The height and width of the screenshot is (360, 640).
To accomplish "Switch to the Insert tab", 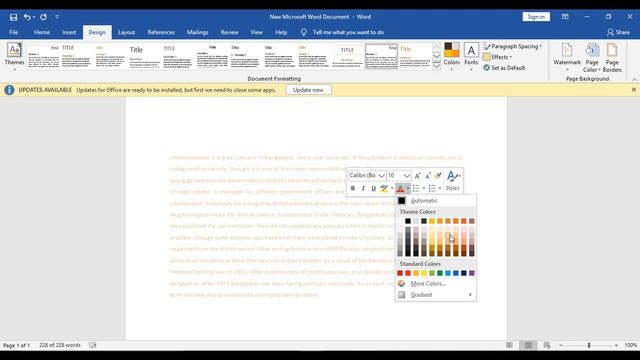I will (x=69, y=32).
